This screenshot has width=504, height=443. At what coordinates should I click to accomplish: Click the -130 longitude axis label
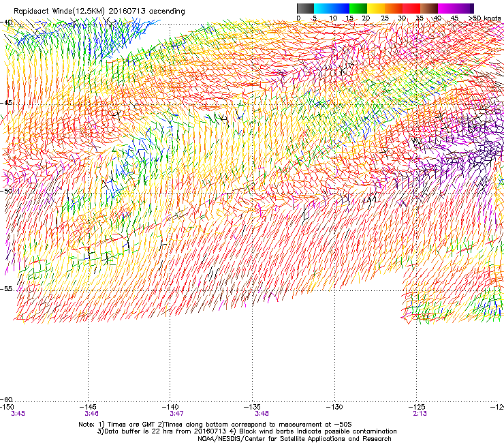tap(334, 407)
